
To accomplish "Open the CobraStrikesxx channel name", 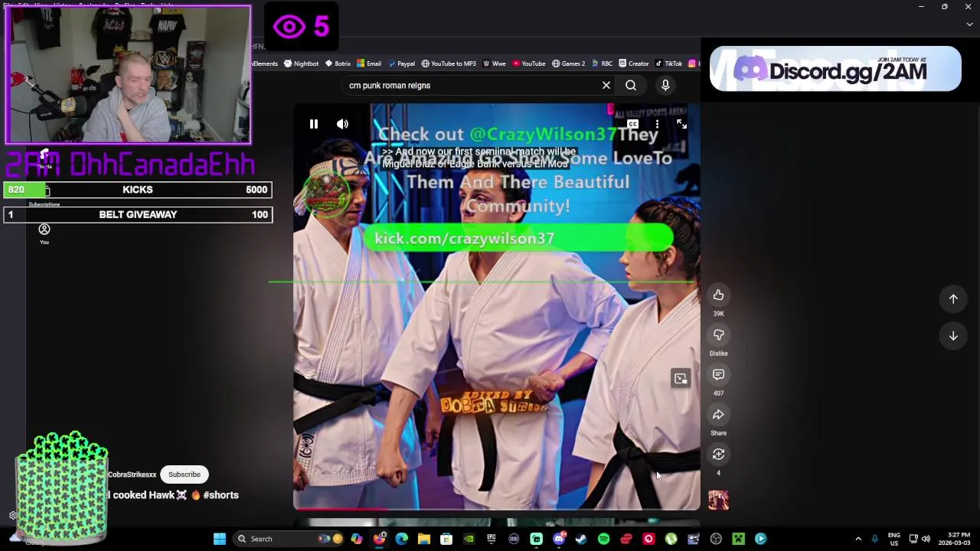I will pos(132,474).
